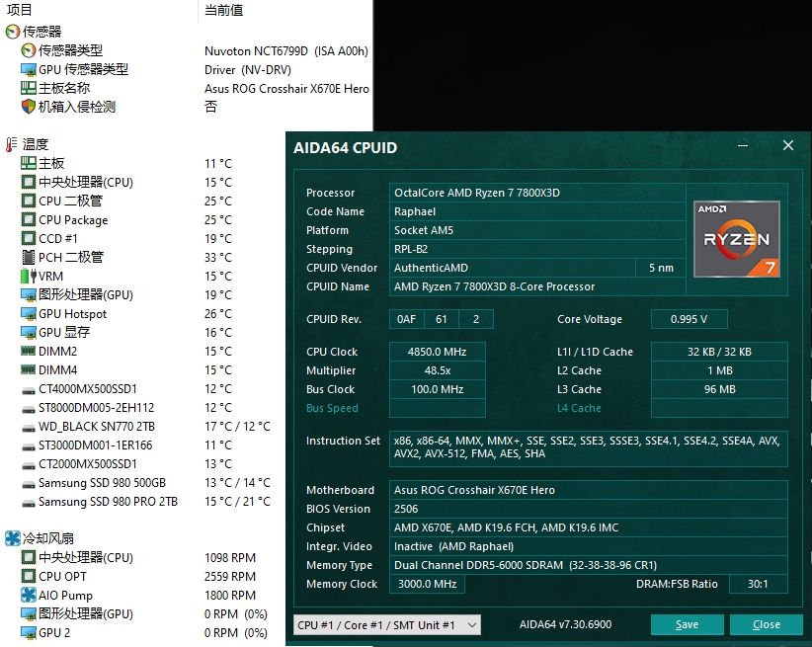The width and height of the screenshot is (812, 647).
Task: Click the ST8000DM005-2EH112 drive icon
Action: click(x=29, y=409)
